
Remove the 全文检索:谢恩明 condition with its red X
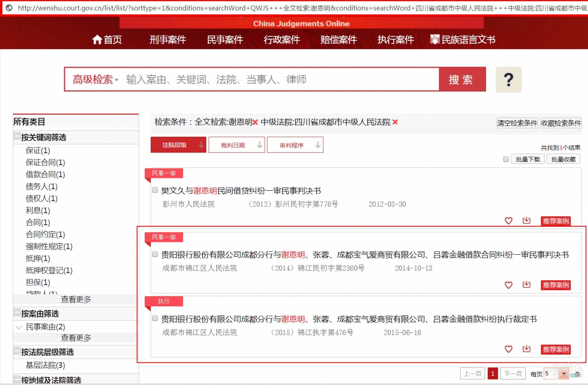point(255,122)
